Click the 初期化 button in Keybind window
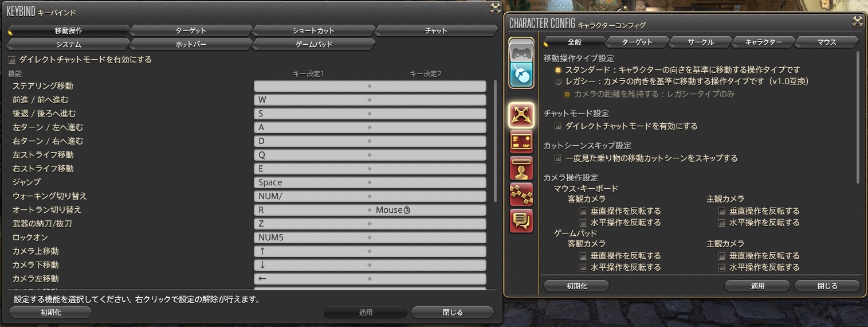The height and width of the screenshot is (327, 868). click(x=51, y=312)
